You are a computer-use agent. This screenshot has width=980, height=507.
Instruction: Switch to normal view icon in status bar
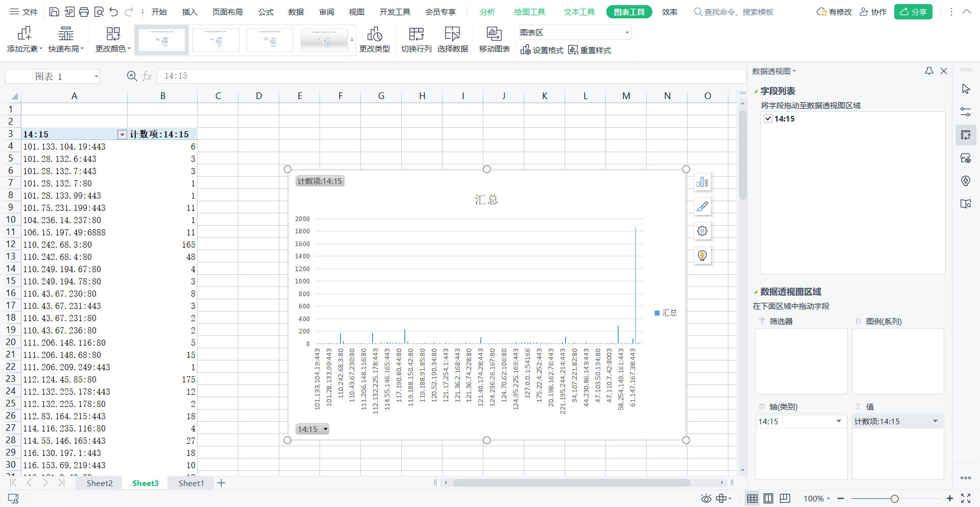[752, 499]
